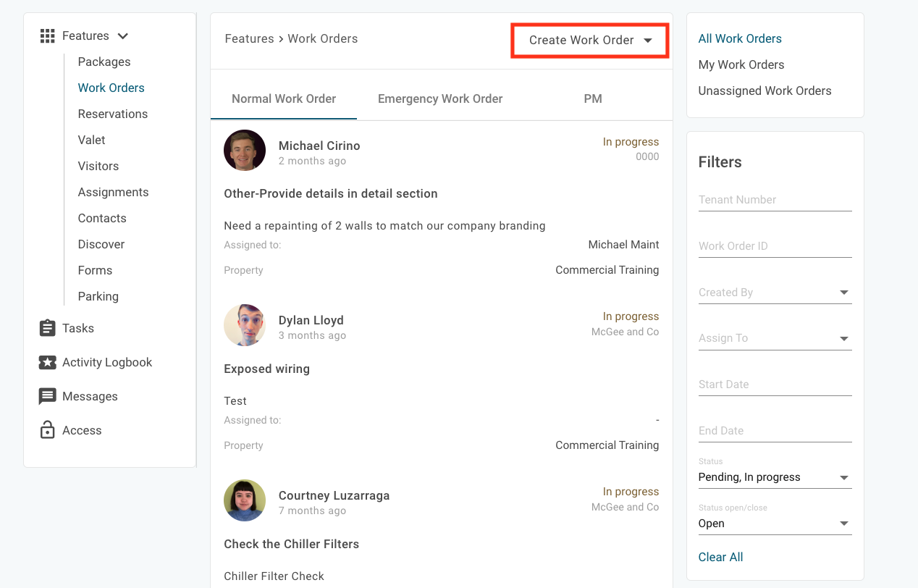Filter to My Work Orders
918x588 pixels.
(x=741, y=64)
